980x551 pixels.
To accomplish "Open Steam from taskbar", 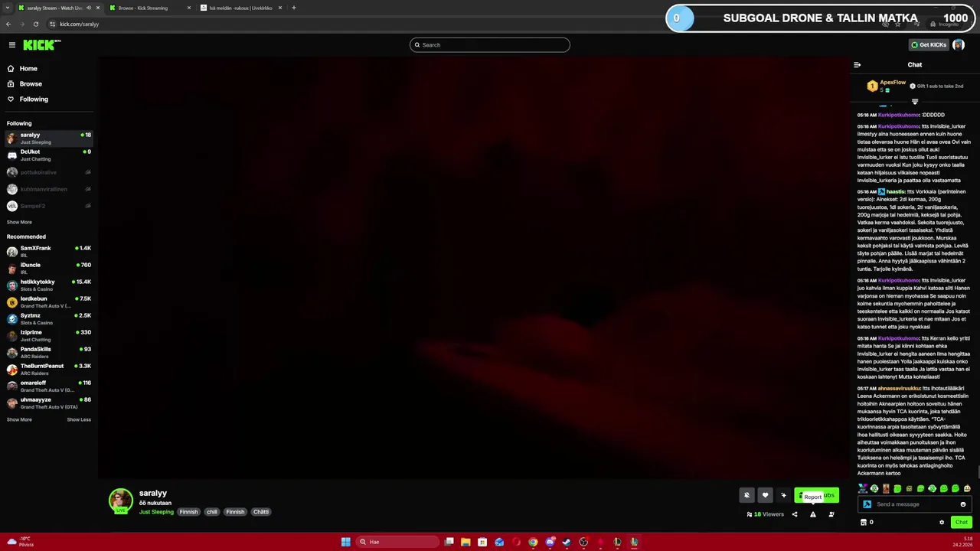I will (x=567, y=542).
